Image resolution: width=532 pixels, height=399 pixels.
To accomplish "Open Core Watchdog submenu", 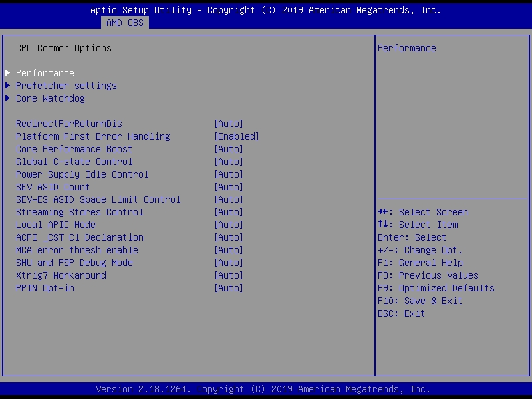I will point(51,98).
